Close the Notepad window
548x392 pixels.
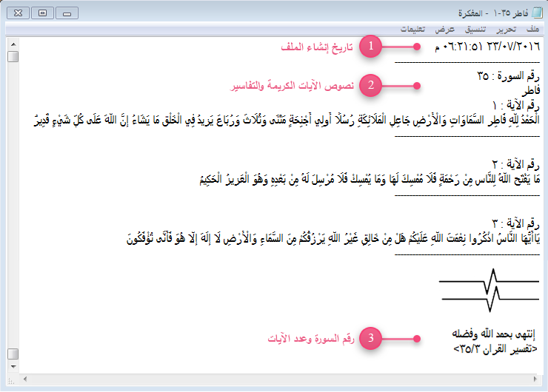[x=18, y=13]
